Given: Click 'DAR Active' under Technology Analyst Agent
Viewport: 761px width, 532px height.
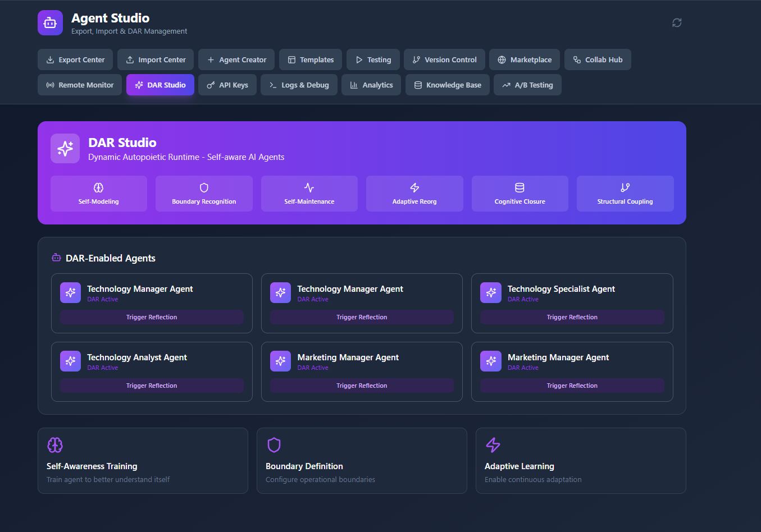Looking at the screenshot, I should click(103, 368).
